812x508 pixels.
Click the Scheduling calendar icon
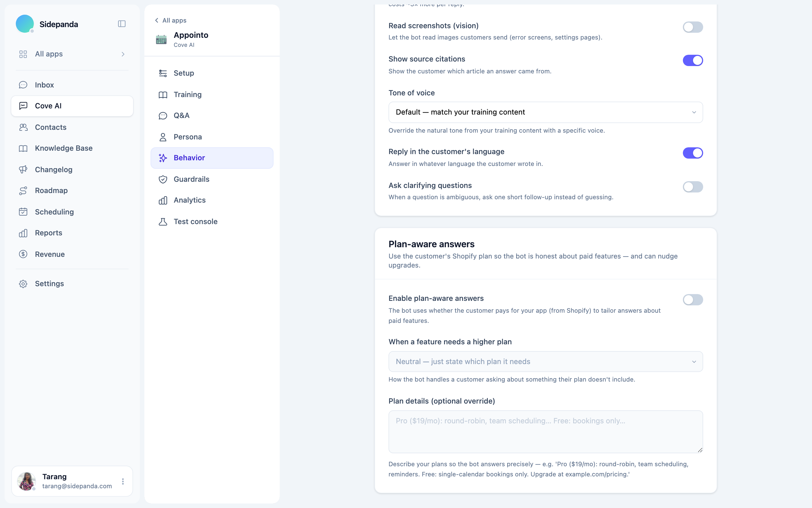(x=23, y=212)
